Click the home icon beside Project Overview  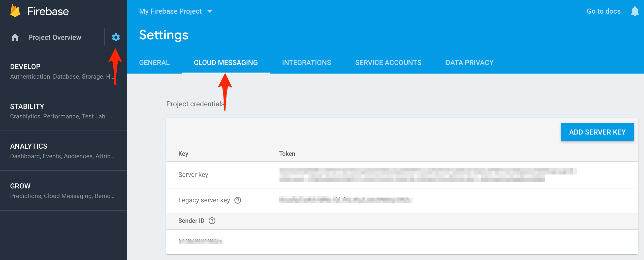(x=15, y=37)
